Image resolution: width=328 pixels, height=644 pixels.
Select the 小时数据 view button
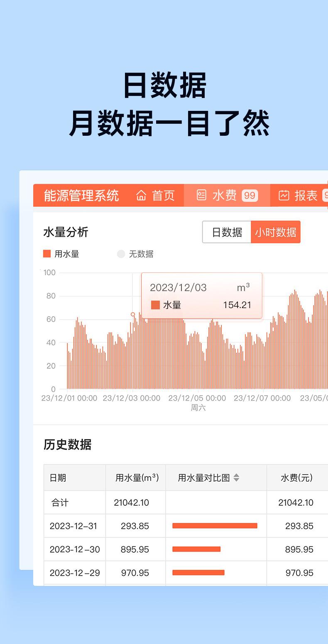[x=276, y=232]
